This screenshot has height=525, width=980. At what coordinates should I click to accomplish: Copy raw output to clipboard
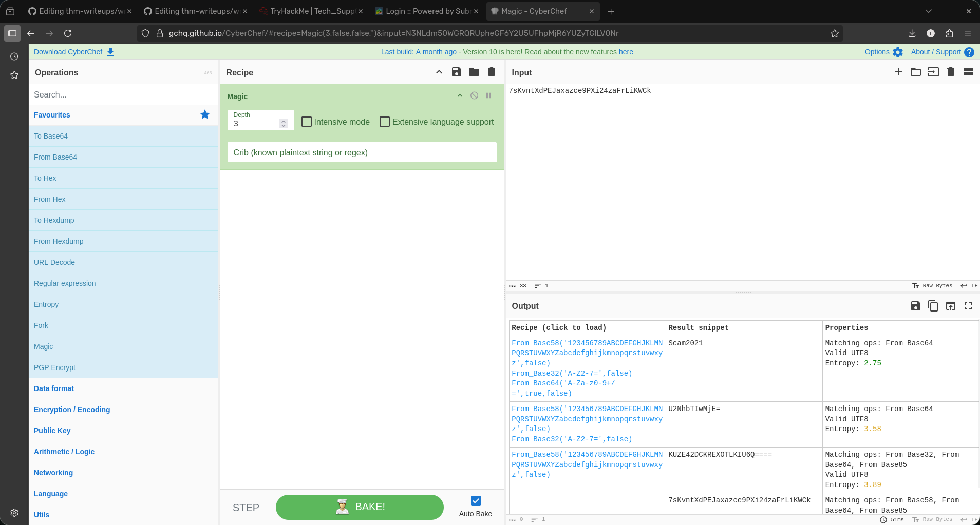click(x=933, y=306)
